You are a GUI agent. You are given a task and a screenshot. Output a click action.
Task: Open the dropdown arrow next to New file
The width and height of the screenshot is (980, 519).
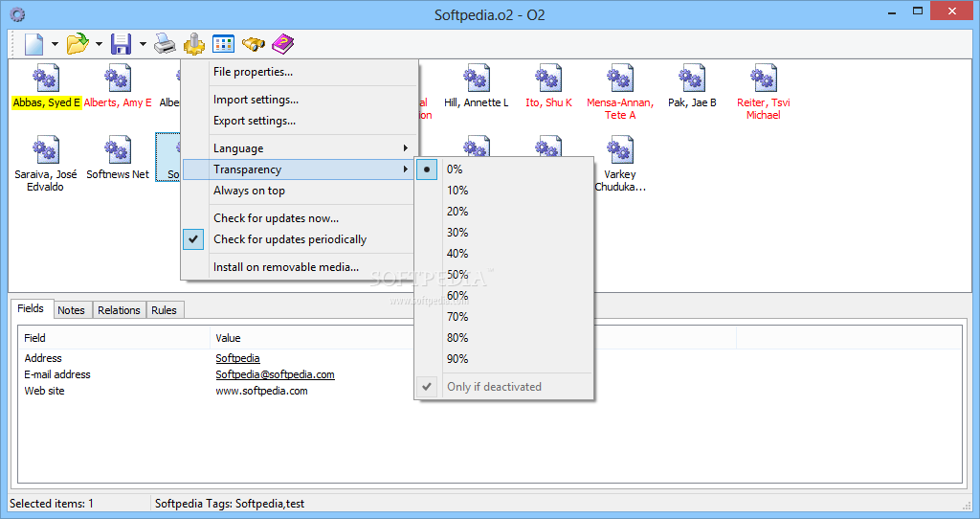tap(55, 44)
